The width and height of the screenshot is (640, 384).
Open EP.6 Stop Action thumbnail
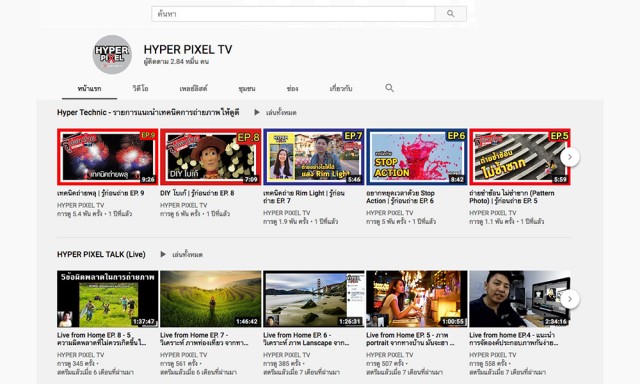tap(417, 157)
